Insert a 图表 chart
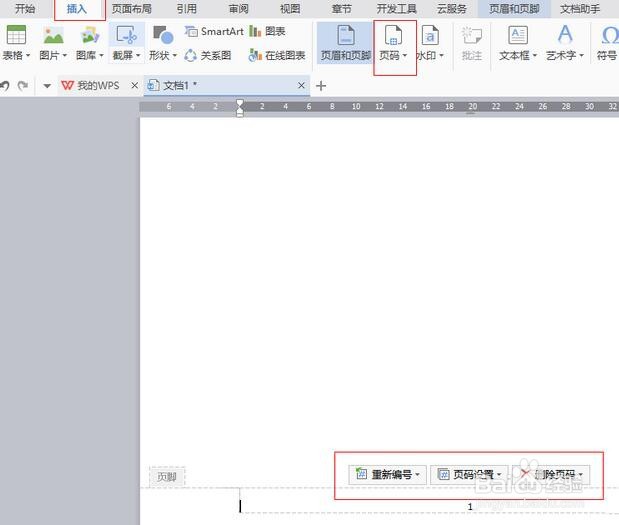This screenshot has height=525, width=619. click(x=267, y=31)
